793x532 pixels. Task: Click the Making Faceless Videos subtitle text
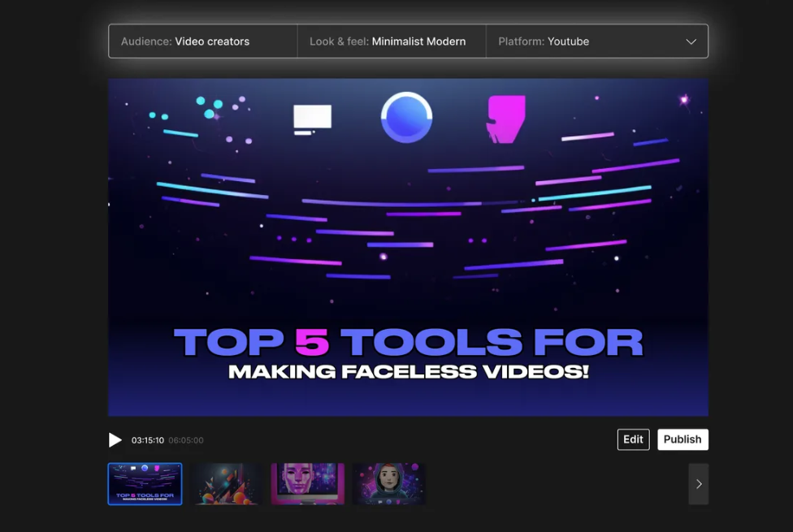pos(408,372)
